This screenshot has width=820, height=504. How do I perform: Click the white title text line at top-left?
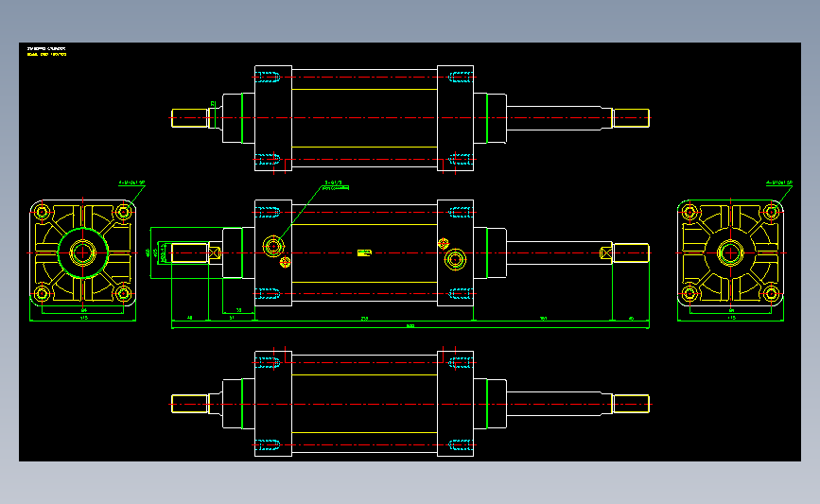(x=46, y=48)
